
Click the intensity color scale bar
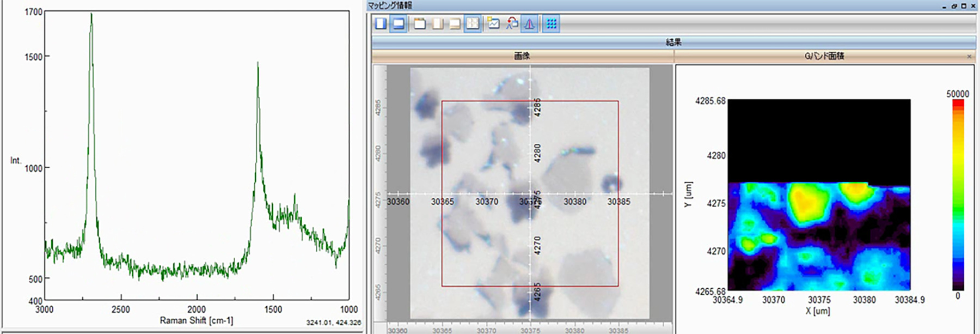click(x=958, y=195)
